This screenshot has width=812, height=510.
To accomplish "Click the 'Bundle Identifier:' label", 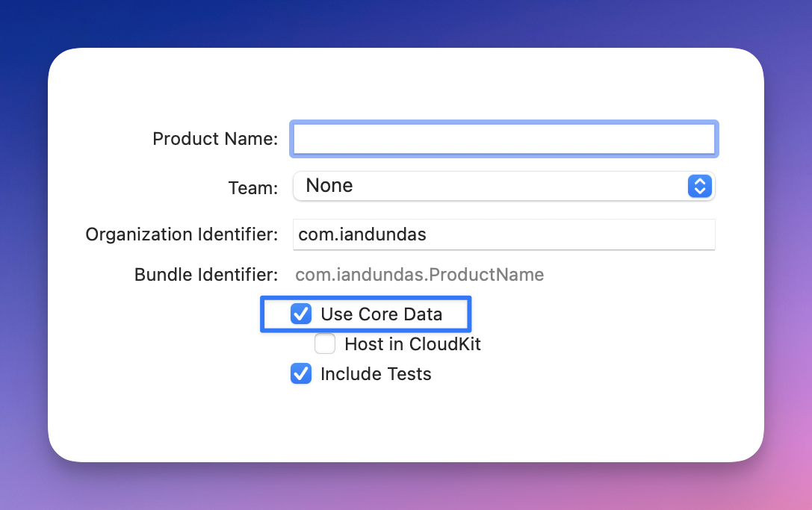I will [206, 275].
